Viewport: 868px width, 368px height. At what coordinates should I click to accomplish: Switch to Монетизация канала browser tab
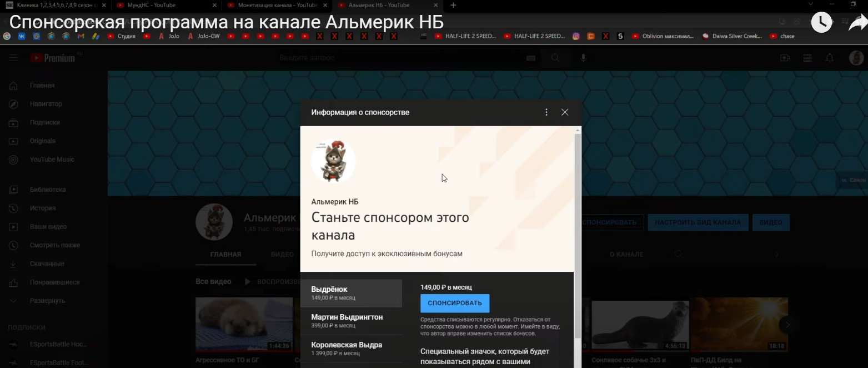coord(277,5)
